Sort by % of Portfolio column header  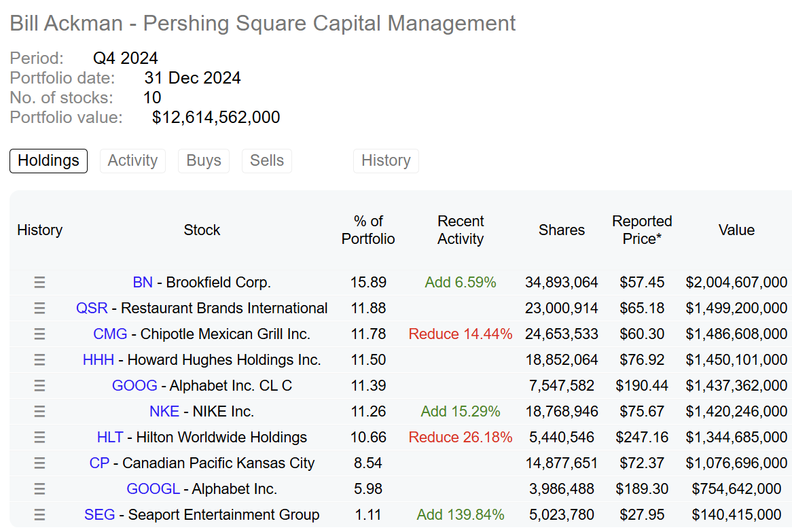pos(368,230)
